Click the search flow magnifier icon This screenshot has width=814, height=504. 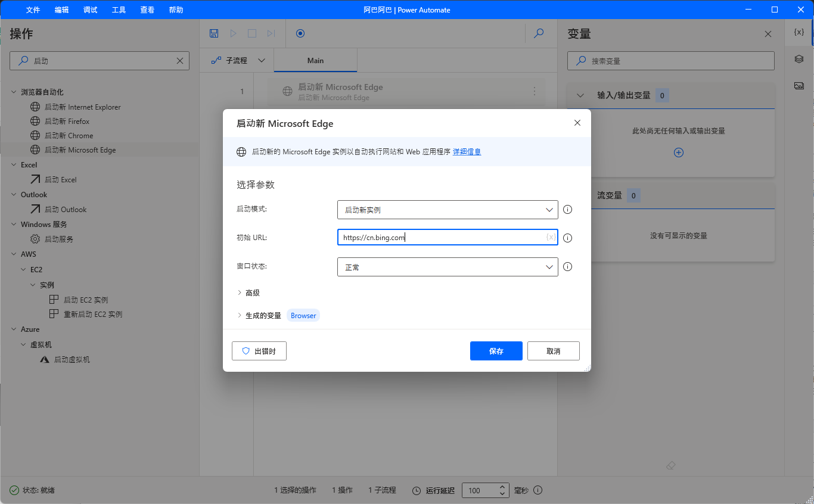(x=539, y=33)
